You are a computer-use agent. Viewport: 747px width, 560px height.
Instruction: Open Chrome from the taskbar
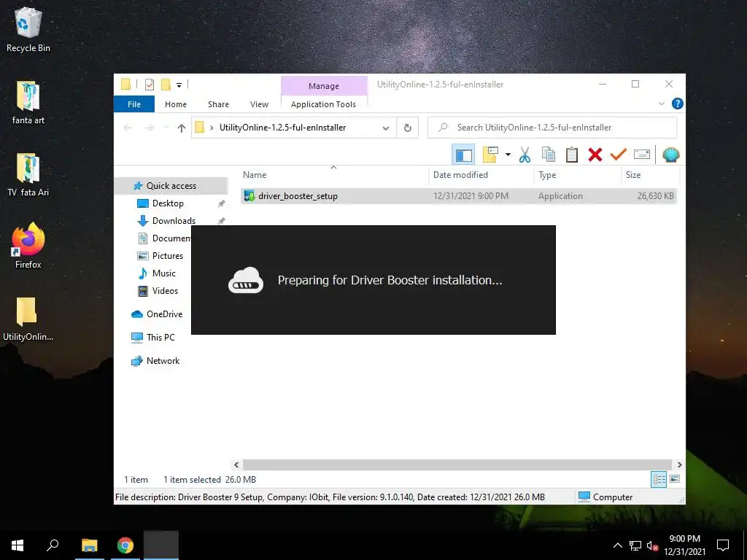(125, 545)
